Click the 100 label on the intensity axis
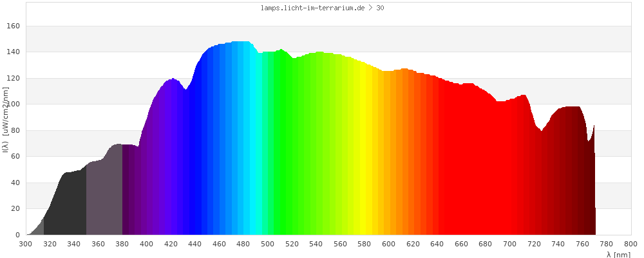 coord(13,104)
